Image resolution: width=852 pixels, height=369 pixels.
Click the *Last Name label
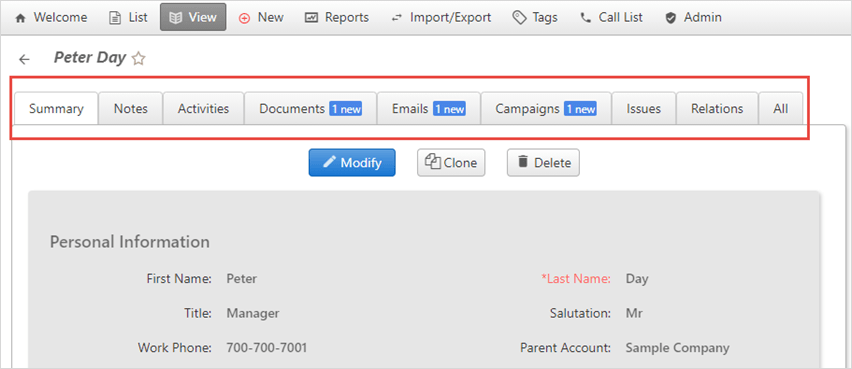coord(576,279)
